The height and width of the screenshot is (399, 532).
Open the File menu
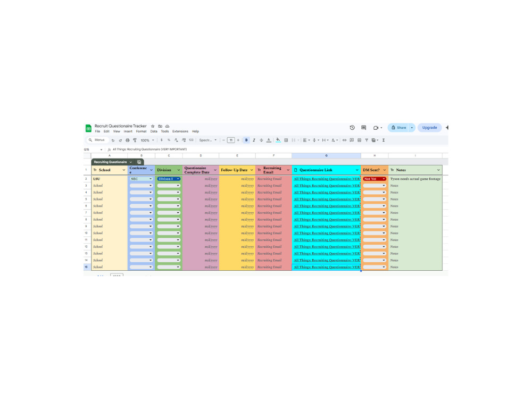pos(97,131)
